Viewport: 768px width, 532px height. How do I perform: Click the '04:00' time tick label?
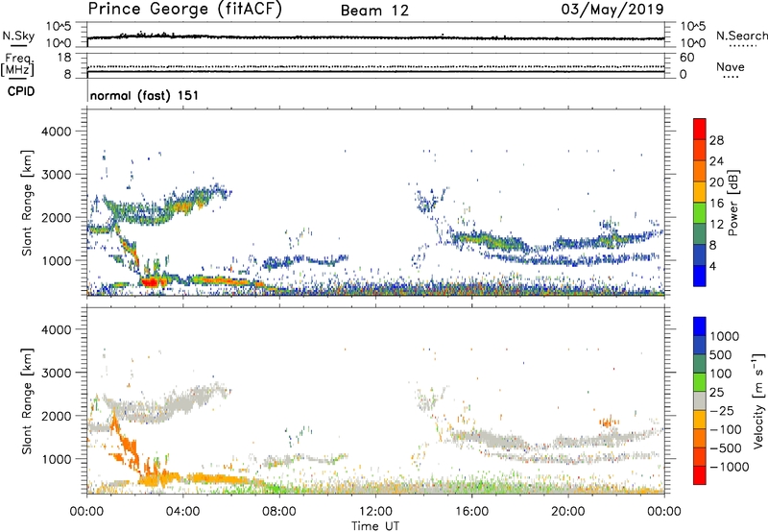pyautogui.click(x=182, y=512)
